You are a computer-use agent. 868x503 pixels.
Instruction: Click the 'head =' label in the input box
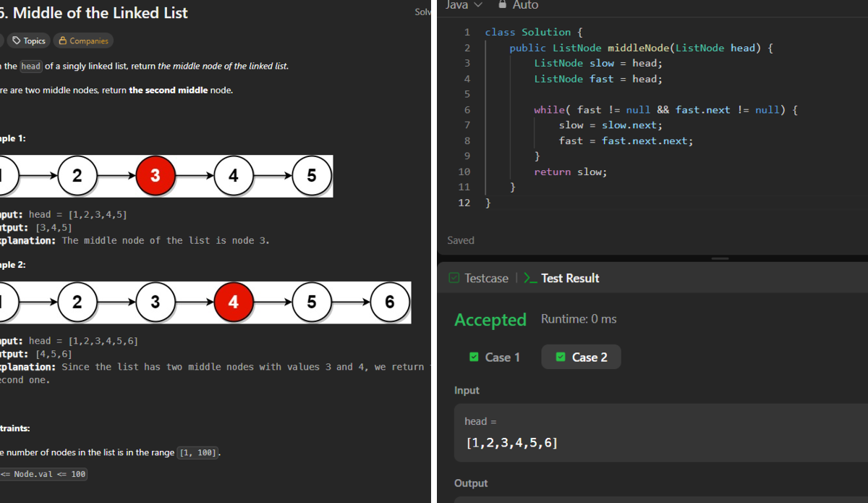coord(480,421)
